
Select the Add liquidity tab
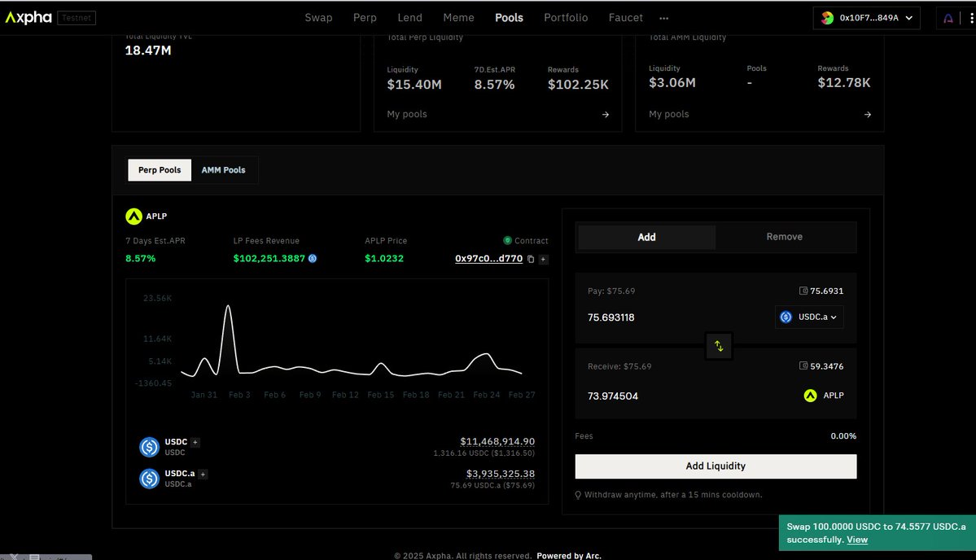tap(646, 237)
